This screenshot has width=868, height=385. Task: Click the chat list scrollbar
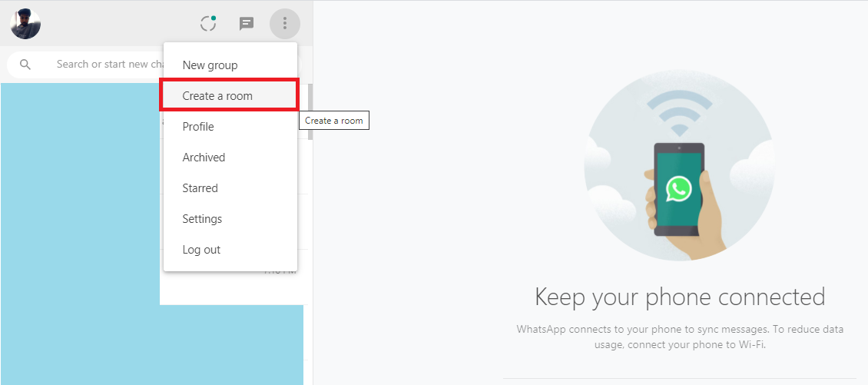(x=310, y=111)
